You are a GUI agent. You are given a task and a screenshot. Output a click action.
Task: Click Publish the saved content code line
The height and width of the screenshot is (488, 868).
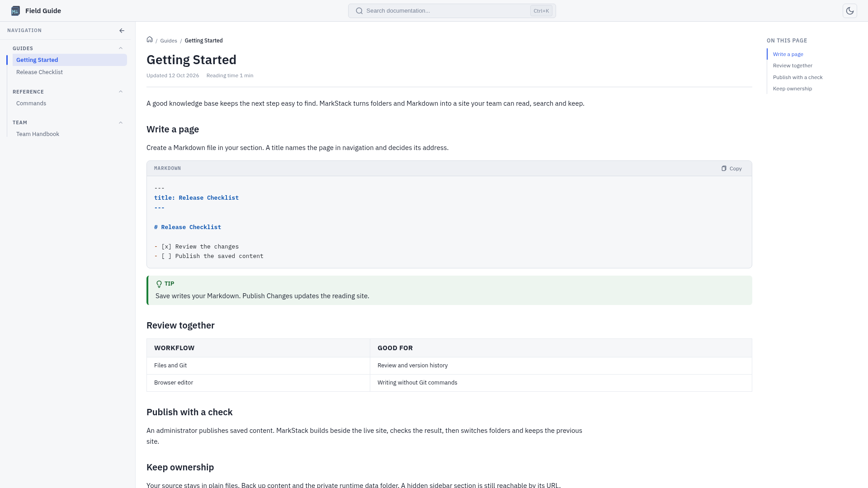click(209, 256)
